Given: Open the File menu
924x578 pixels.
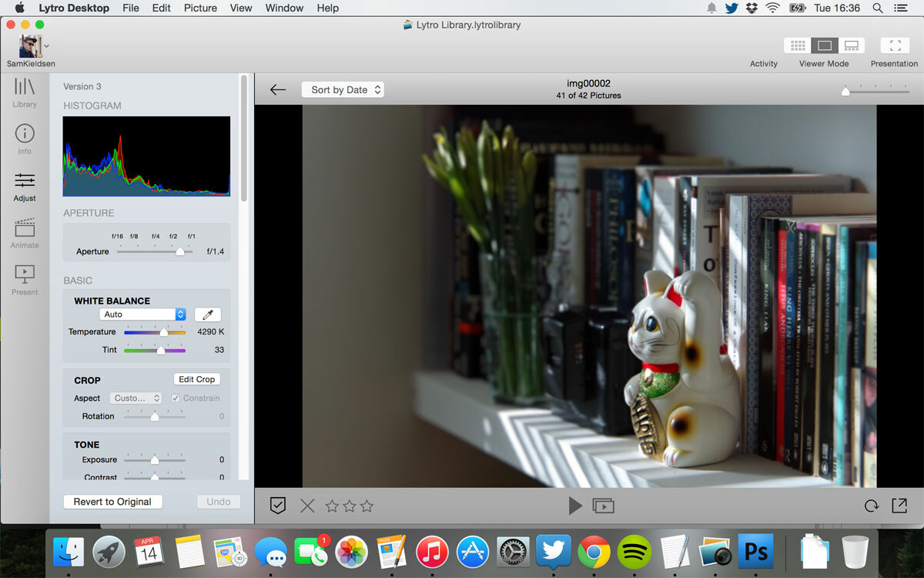Looking at the screenshot, I should point(131,8).
